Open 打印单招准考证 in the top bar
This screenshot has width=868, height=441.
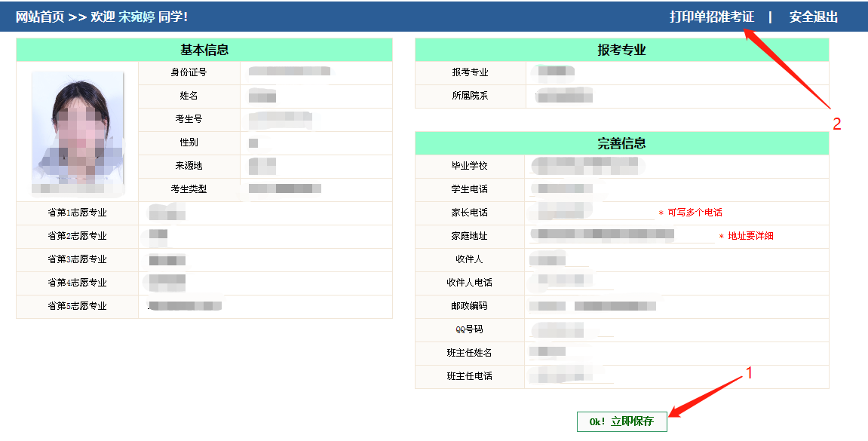point(711,17)
